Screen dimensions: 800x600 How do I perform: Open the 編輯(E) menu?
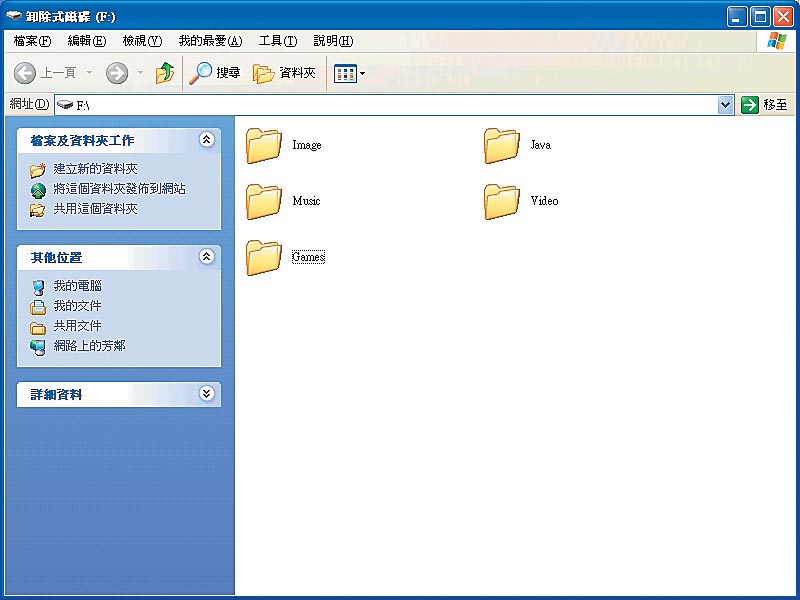point(87,41)
